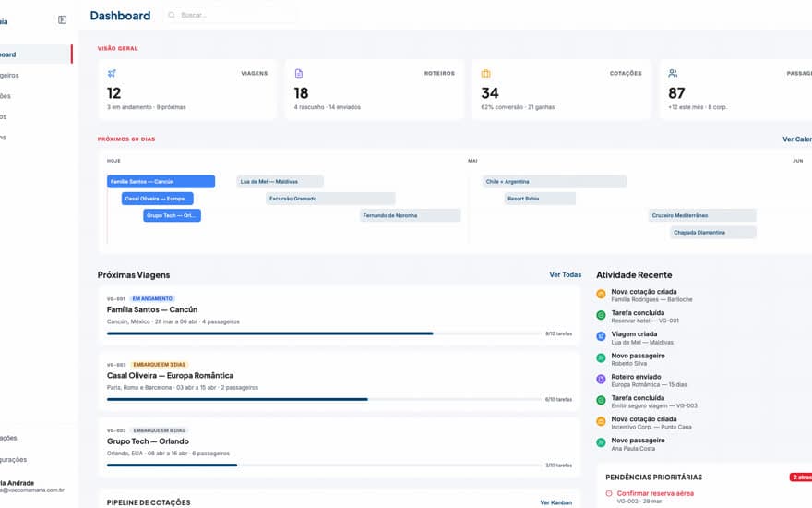Select Lua de Mel — Maldivas timeline bar
Screen dimensions: 812x508
pos(281,181)
